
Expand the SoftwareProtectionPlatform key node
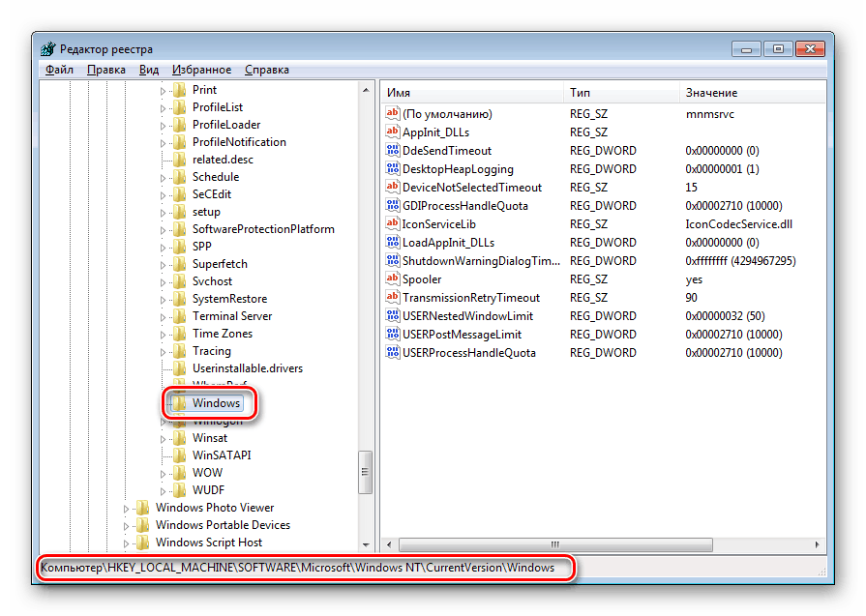point(163,229)
